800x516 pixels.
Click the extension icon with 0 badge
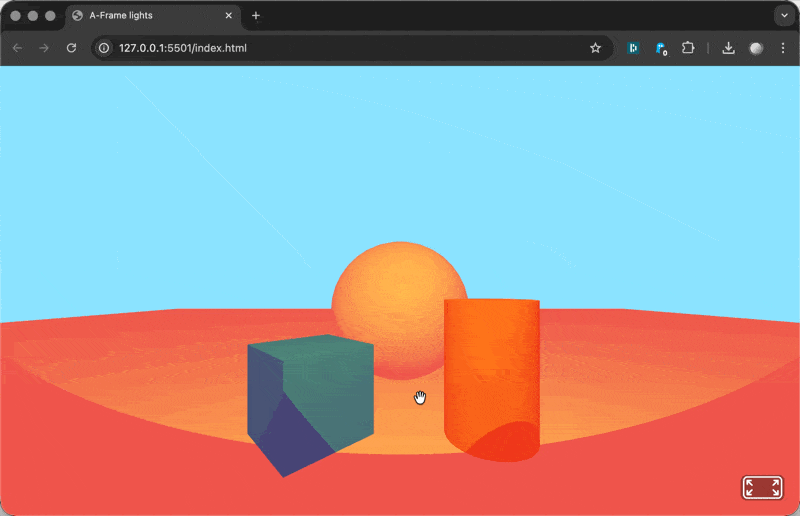(x=660, y=48)
